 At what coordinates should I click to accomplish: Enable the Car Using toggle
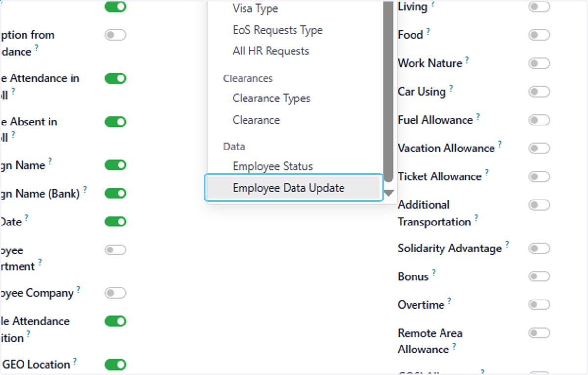tap(539, 92)
